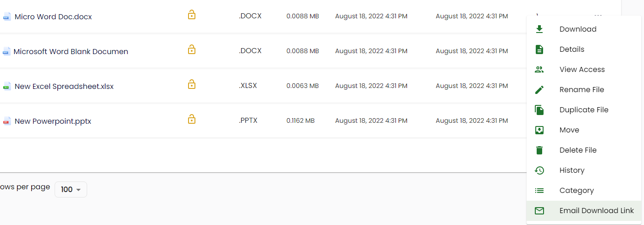The image size is (644, 225).
Task: Click the Move box icon
Action: click(539, 130)
